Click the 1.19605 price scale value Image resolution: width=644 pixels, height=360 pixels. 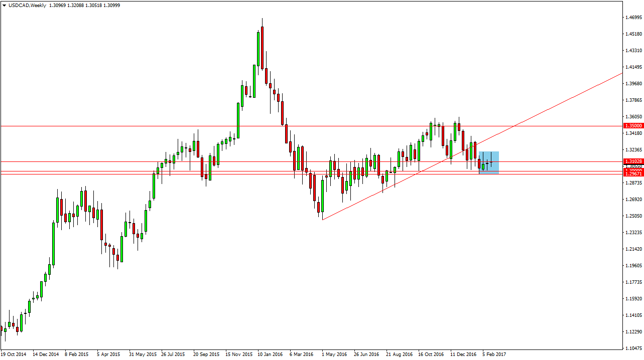[632, 266]
